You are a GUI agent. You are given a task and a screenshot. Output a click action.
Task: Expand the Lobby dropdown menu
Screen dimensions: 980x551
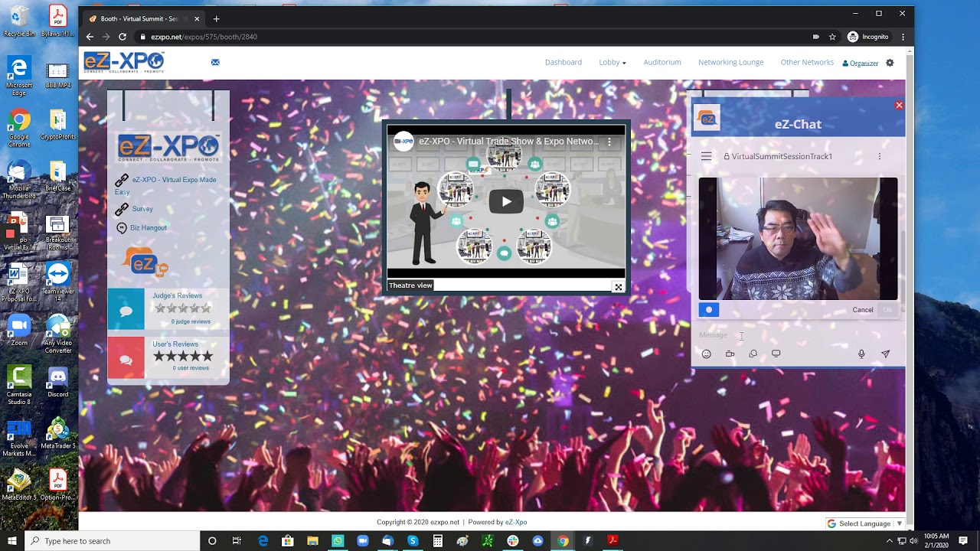(x=612, y=62)
